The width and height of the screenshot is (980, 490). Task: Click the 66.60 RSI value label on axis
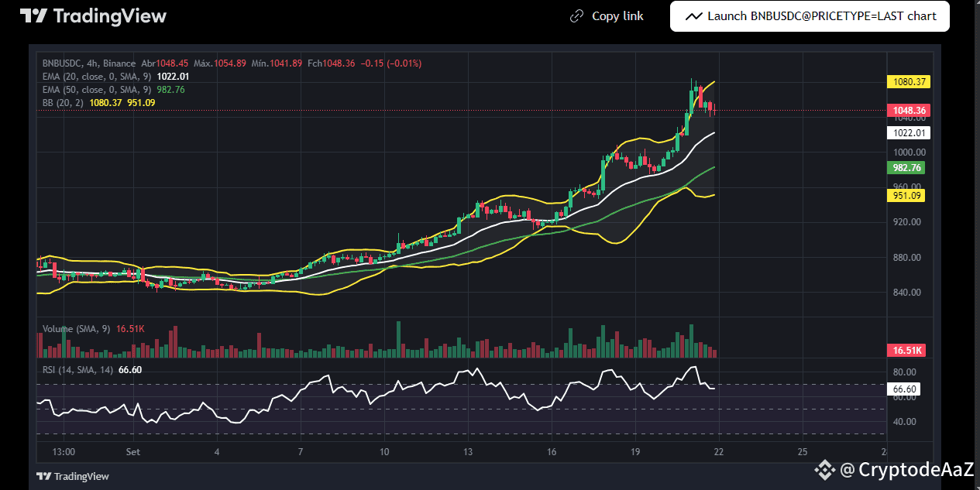(904, 389)
